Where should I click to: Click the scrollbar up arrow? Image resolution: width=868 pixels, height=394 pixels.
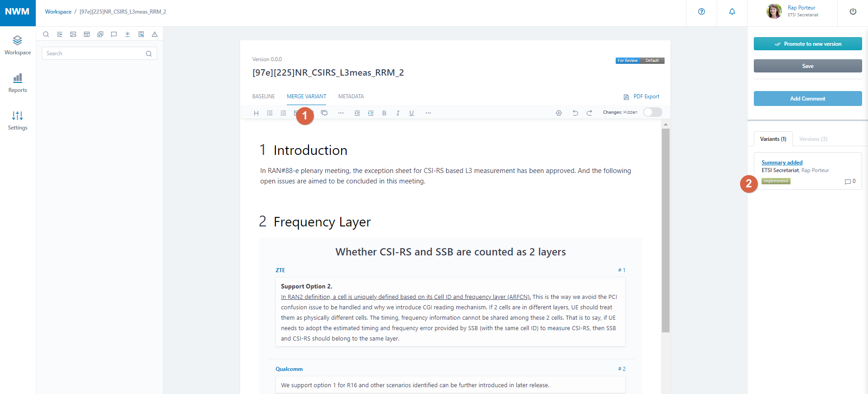[665, 124]
